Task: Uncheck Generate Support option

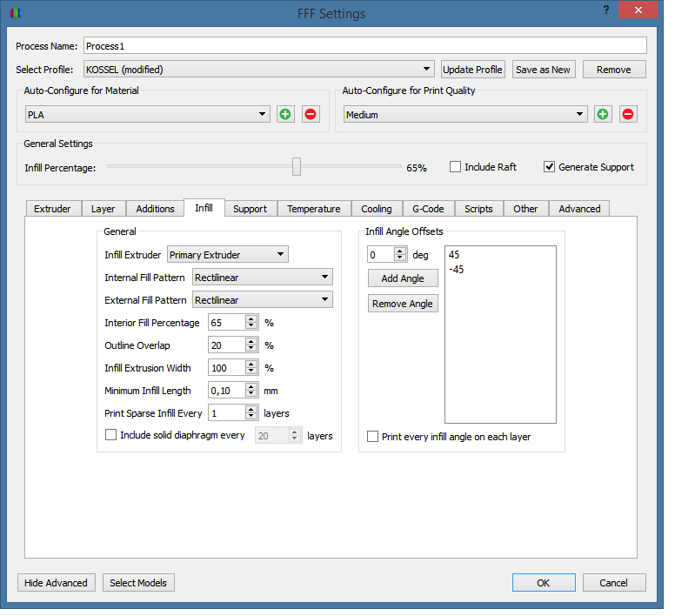Action: click(x=550, y=167)
